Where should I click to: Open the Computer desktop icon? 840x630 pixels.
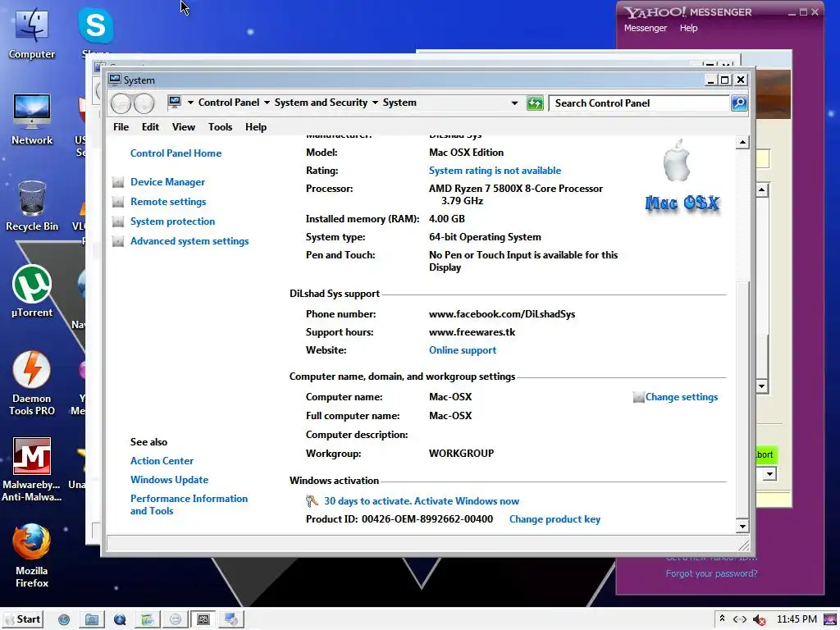tap(32, 33)
